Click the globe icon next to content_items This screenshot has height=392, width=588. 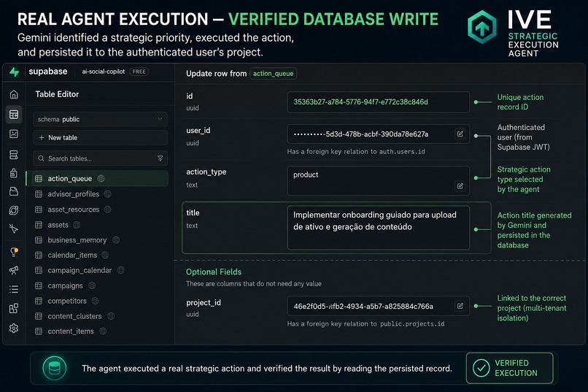(x=103, y=331)
